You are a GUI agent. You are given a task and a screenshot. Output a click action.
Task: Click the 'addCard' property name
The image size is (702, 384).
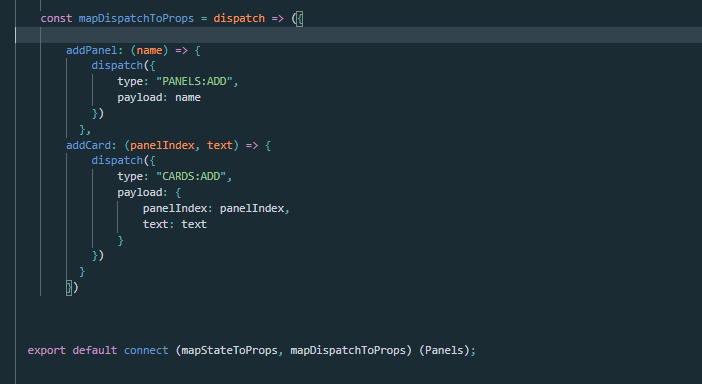tap(88, 145)
